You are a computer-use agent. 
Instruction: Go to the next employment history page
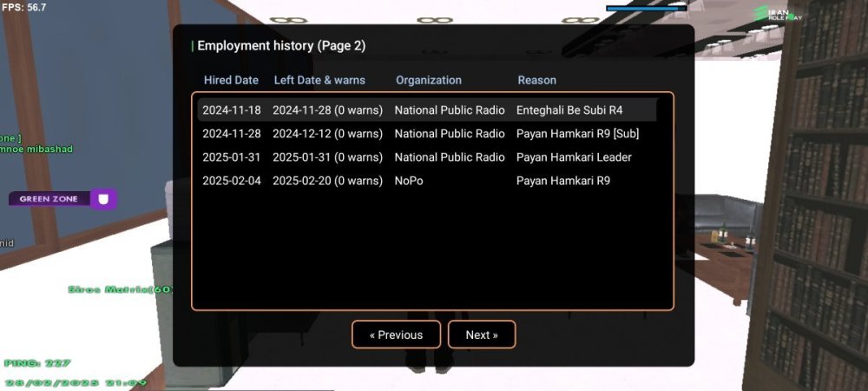[x=482, y=335]
